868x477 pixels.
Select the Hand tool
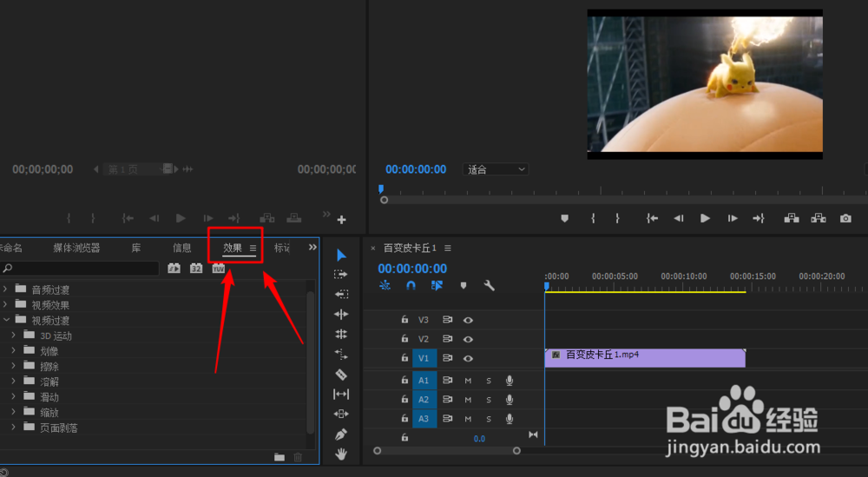[341, 454]
